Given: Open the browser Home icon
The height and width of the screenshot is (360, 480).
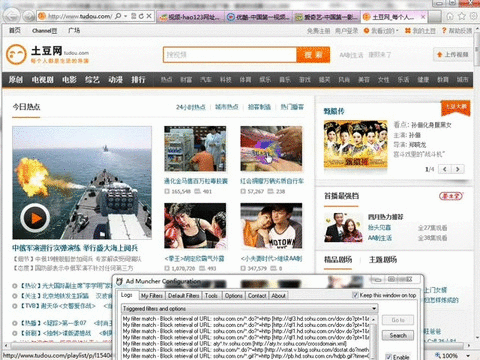Looking at the screenshot, I should pyautogui.click(x=450, y=16).
